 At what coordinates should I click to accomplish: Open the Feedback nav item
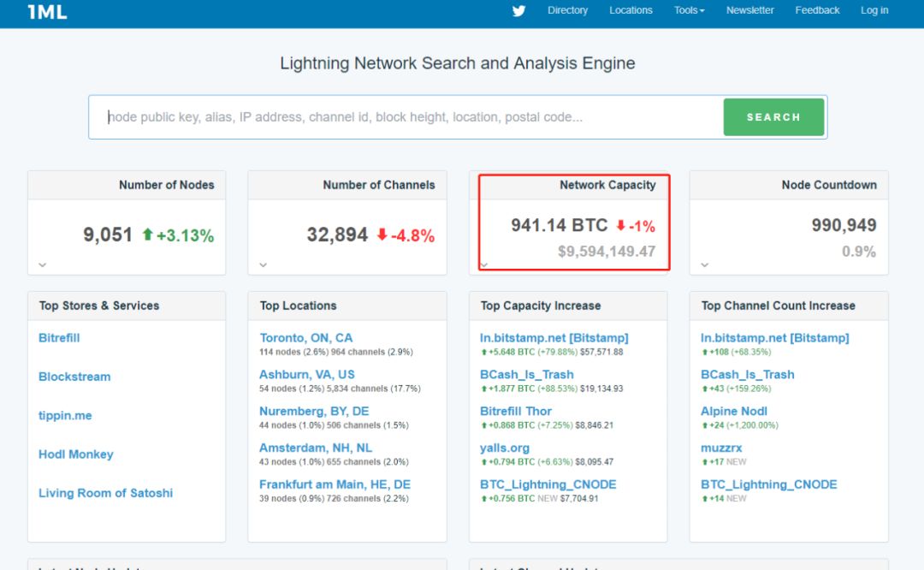pos(817,10)
